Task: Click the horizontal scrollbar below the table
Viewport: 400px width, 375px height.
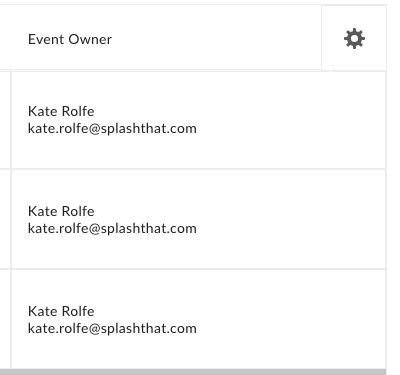Action: coord(193,372)
